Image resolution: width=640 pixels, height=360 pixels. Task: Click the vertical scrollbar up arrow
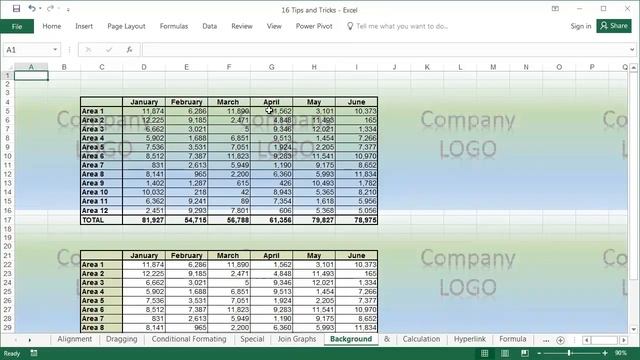(633, 67)
